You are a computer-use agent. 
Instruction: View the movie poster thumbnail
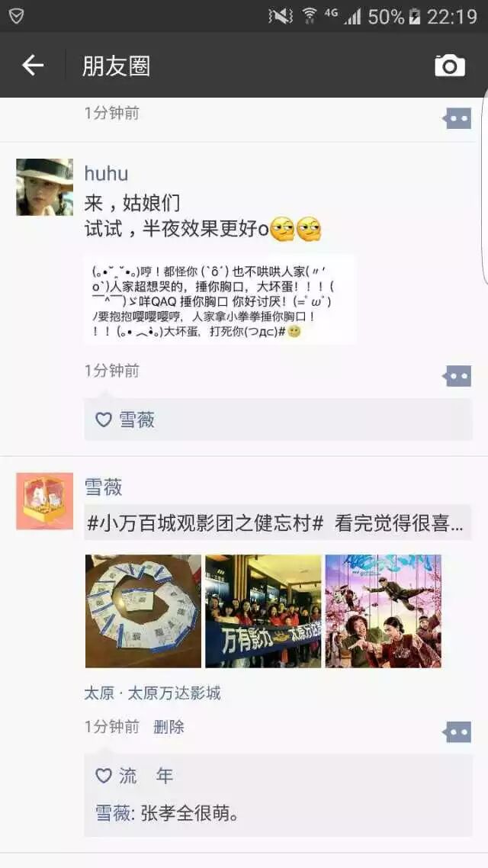tap(384, 611)
